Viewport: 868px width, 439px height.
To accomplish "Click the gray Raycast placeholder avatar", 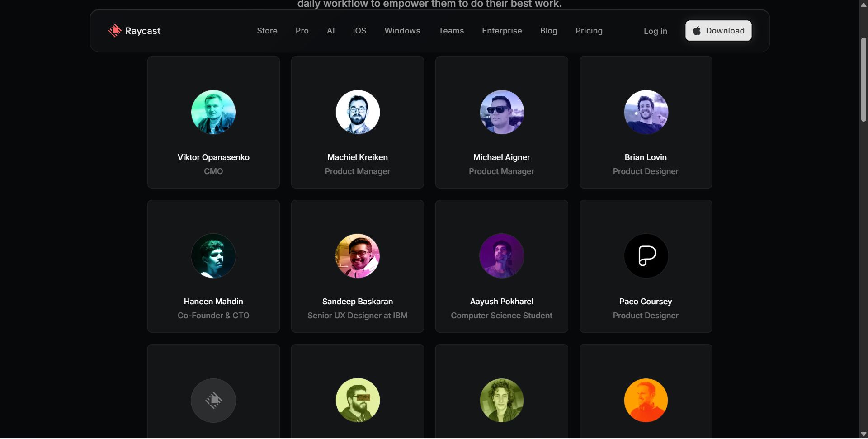I will [213, 400].
